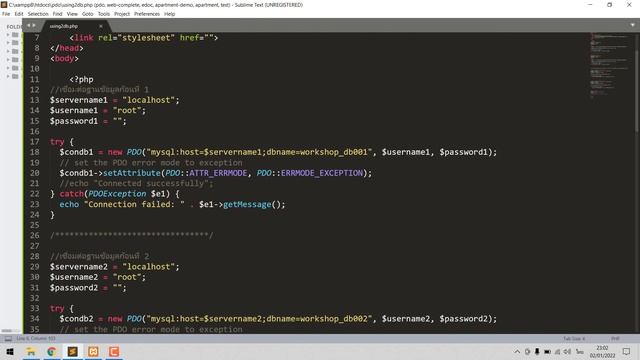Place cursor on $servername1 localhost line
Viewport: 640px width, 360px height.
pos(115,100)
